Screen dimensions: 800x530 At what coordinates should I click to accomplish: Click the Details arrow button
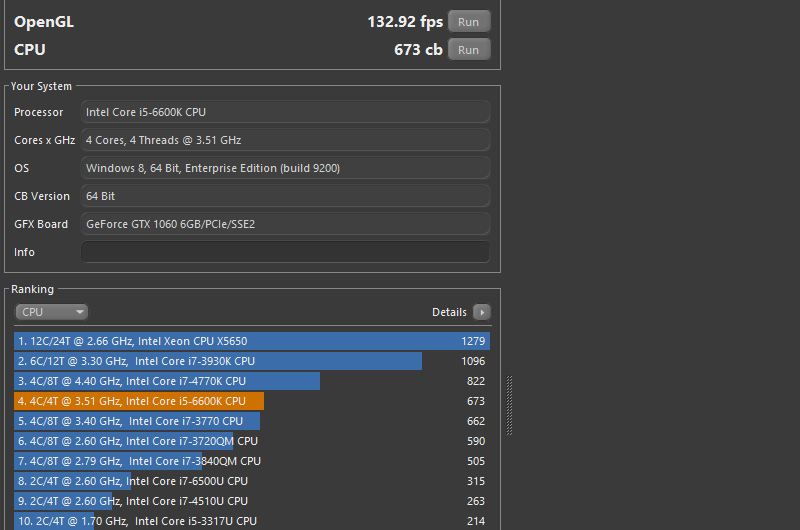click(x=482, y=312)
